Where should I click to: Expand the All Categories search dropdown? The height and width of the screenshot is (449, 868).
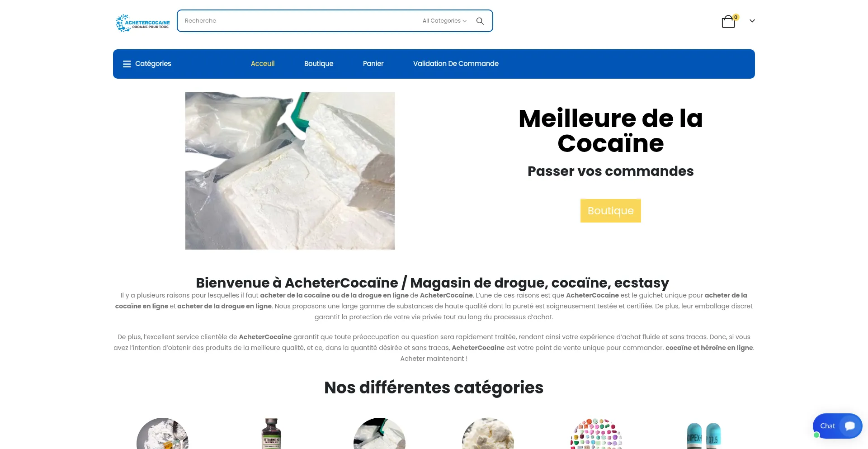(444, 21)
